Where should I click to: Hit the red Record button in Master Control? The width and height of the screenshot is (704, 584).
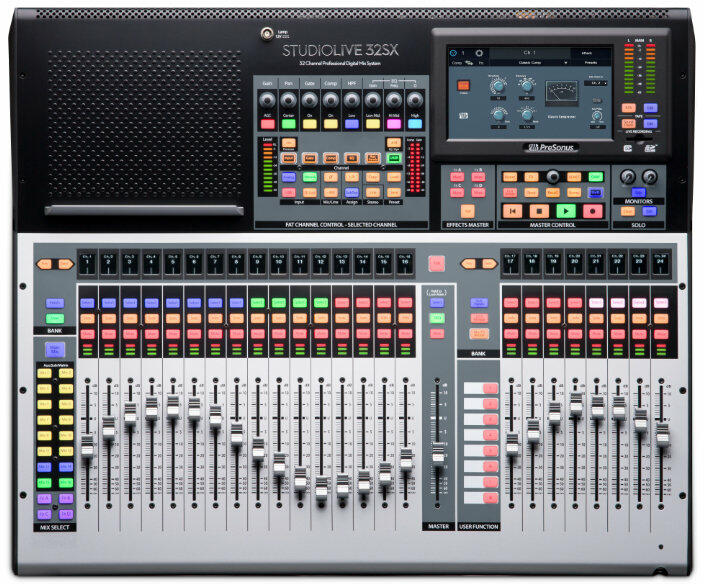tap(592, 211)
